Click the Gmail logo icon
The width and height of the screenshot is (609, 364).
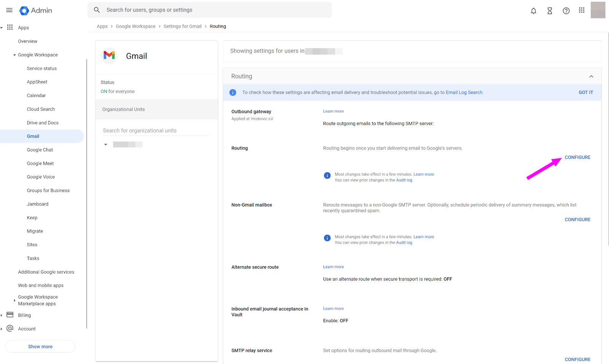coord(109,56)
